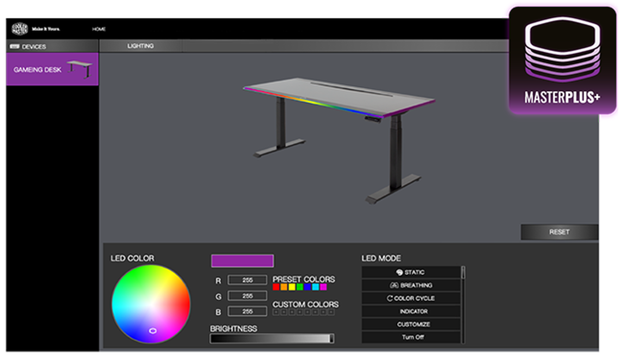Choose the yellow preset color
Image resolution: width=624 pixels, height=364 pixels.
[x=292, y=287]
